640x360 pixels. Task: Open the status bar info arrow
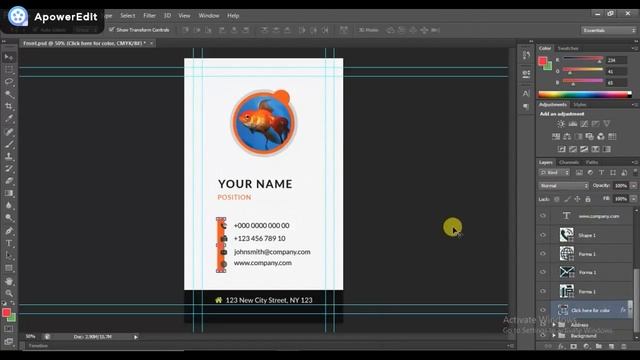[136, 337]
